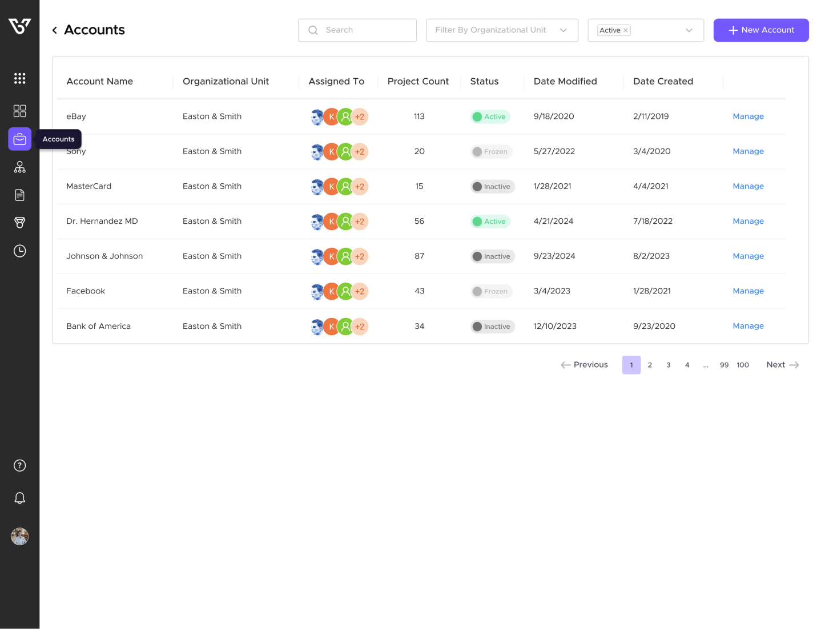Open the organization hierarchy icon
This screenshot has height=644, width=837.
[x=19, y=167]
